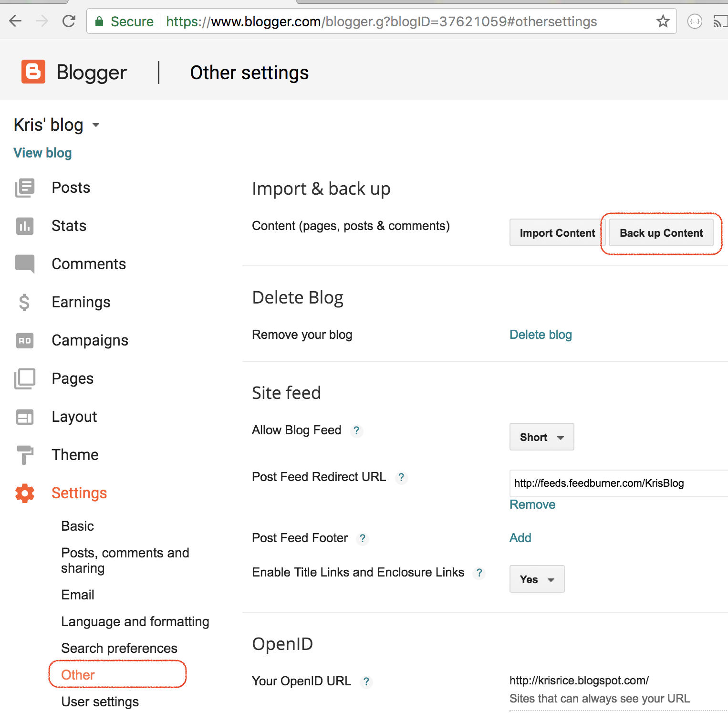Select Settings in sidebar
Viewport: 728px width, 713px height.
pos(79,493)
